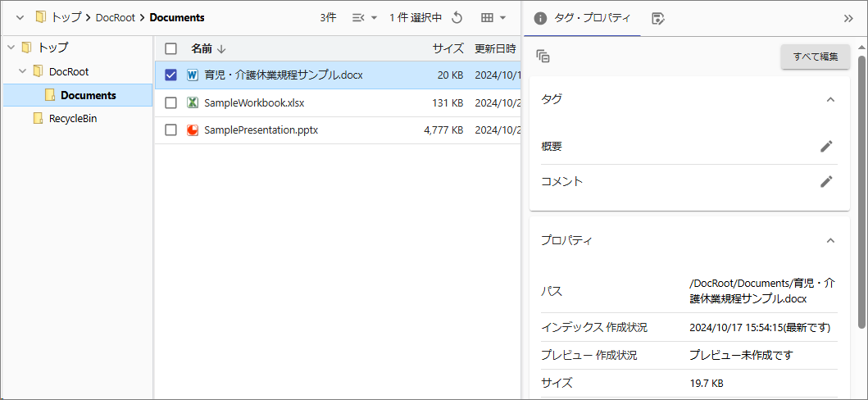This screenshot has height=400, width=868.
Task: Edit the コメント field with pencil icon
Action: [826, 181]
